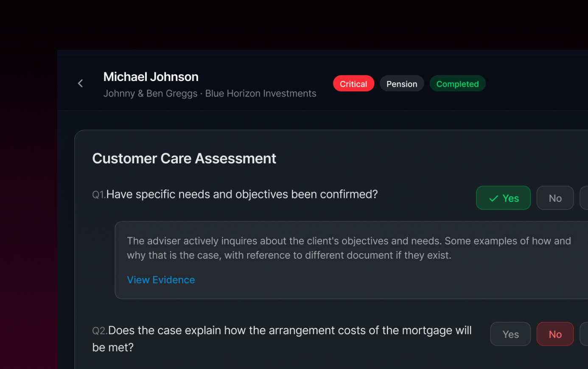The height and width of the screenshot is (369, 588).
Task: Click the adviser explanation text above View Evidence
Action: click(x=349, y=248)
